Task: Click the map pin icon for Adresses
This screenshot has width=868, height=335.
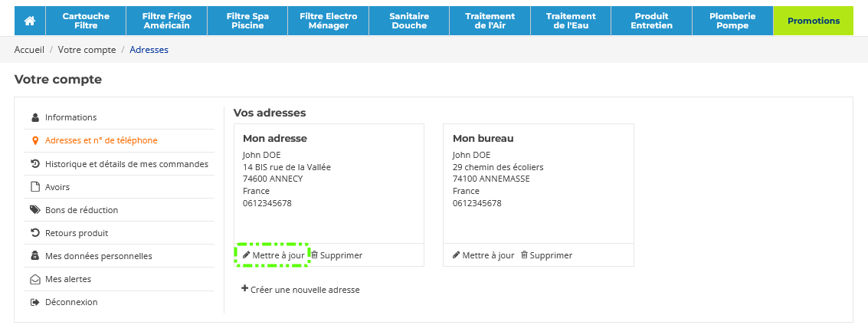Action: [35, 140]
